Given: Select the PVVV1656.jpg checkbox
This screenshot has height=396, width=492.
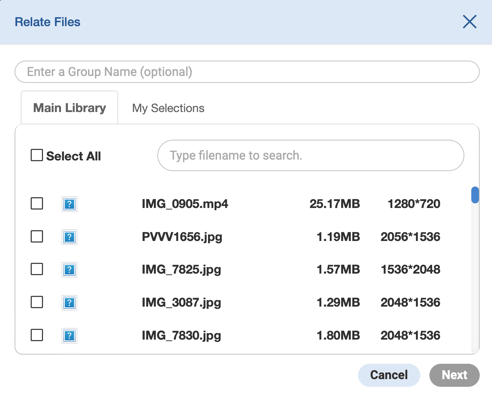Looking at the screenshot, I should pos(37,236).
